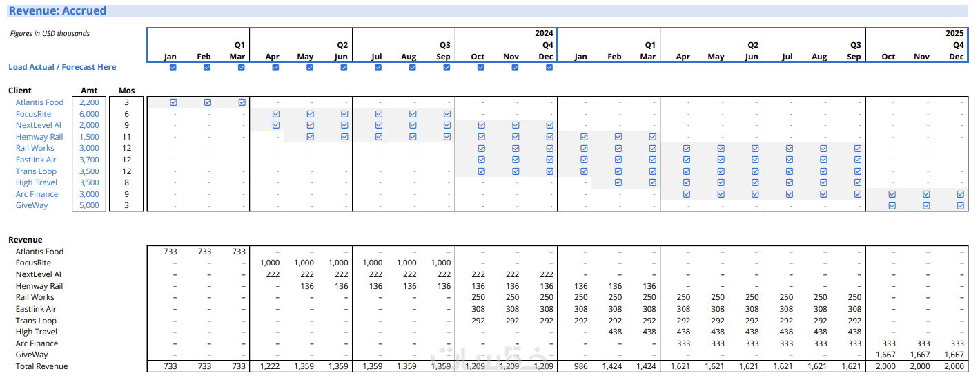The width and height of the screenshot is (980, 378).
Task: Uncheck Atlantis Food checkbox for Jan 2024
Action: pyautogui.click(x=173, y=102)
